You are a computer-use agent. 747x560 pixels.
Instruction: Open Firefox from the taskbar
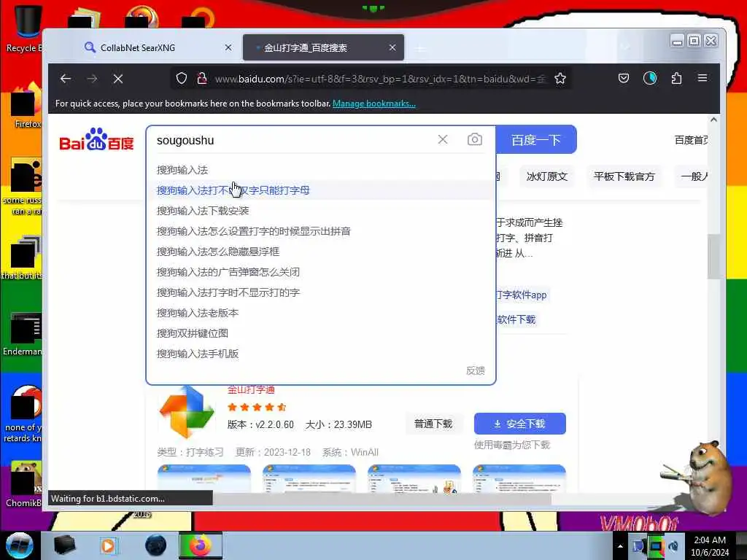coord(201,545)
